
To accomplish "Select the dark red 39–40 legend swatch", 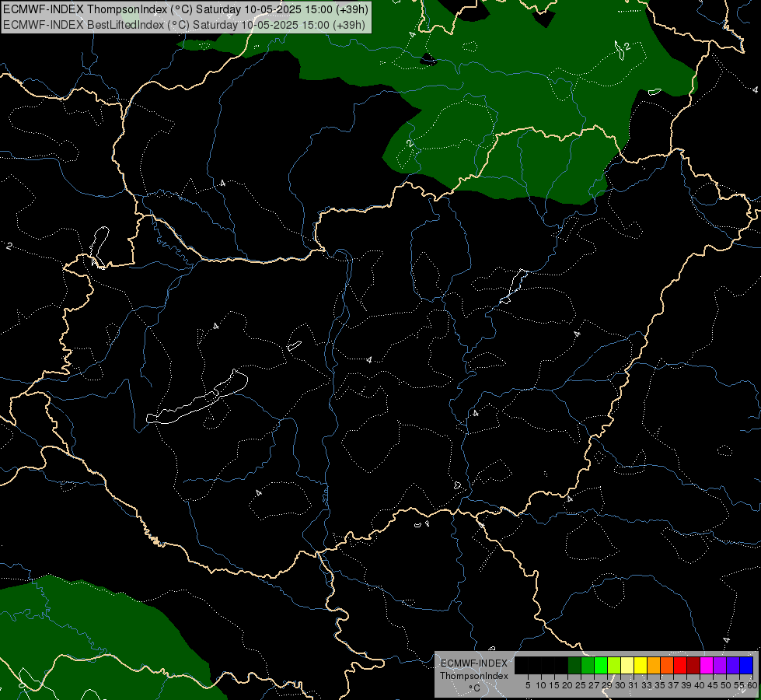I will 693,665.
